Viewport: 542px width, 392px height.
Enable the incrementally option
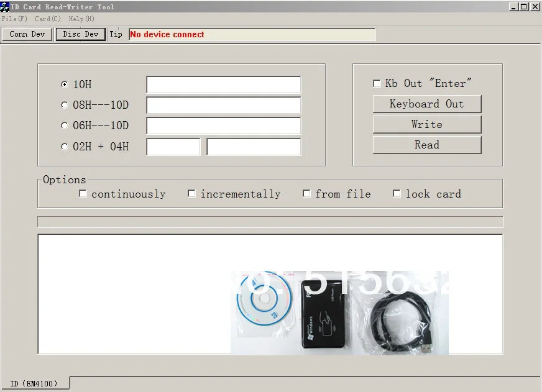[191, 193]
